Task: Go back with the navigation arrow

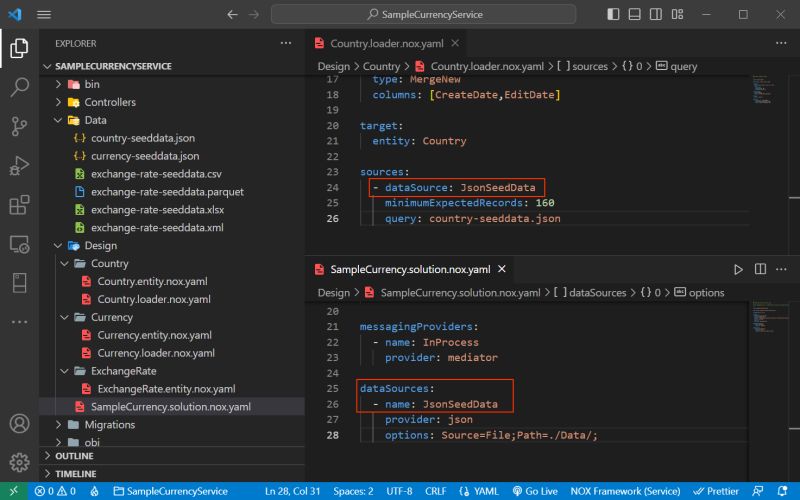Action: (x=232, y=14)
